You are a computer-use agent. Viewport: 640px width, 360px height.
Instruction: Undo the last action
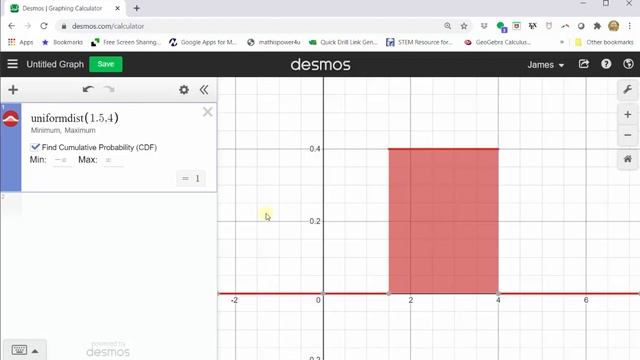pos(88,89)
